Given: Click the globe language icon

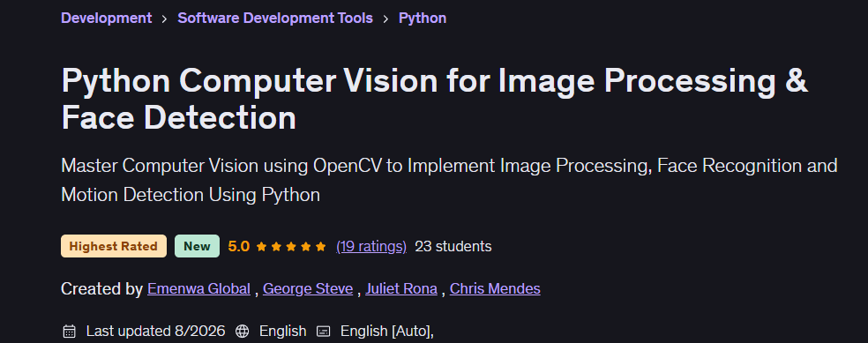Looking at the screenshot, I should (x=242, y=332).
